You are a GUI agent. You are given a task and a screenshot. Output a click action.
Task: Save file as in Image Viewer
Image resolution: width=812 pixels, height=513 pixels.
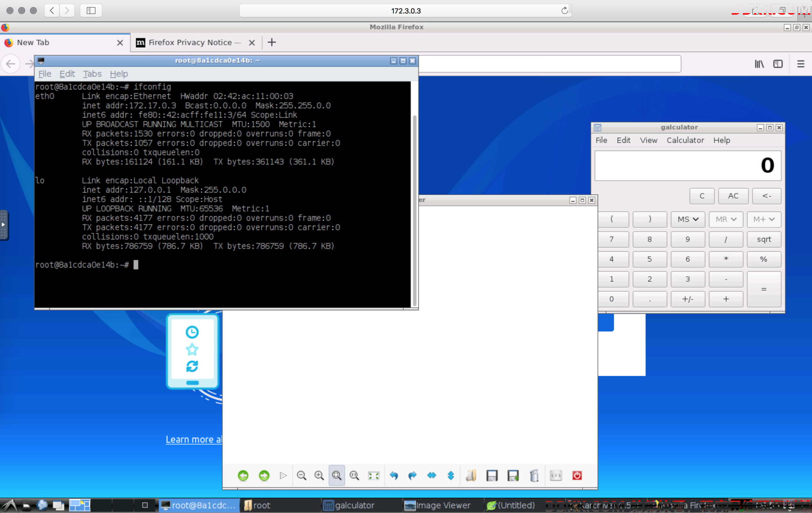(513, 475)
